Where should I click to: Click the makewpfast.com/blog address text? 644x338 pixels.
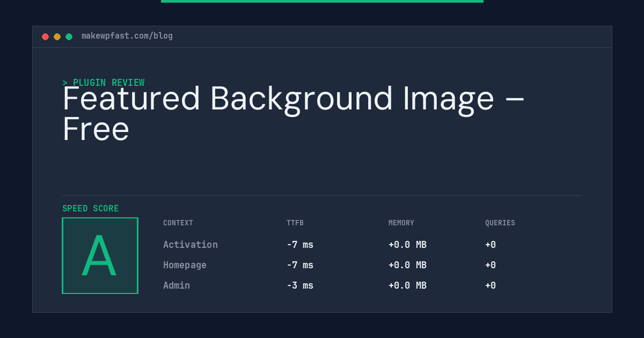click(x=127, y=36)
